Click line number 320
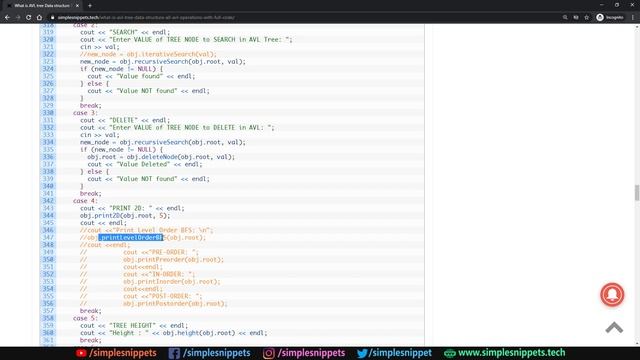 (x=48, y=40)
